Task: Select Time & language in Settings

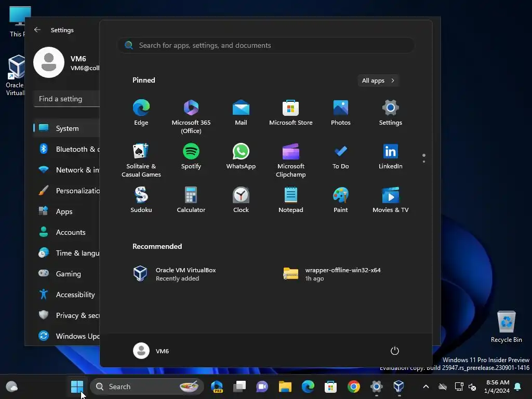Action: pyautogui.click(x=67, y=253)
